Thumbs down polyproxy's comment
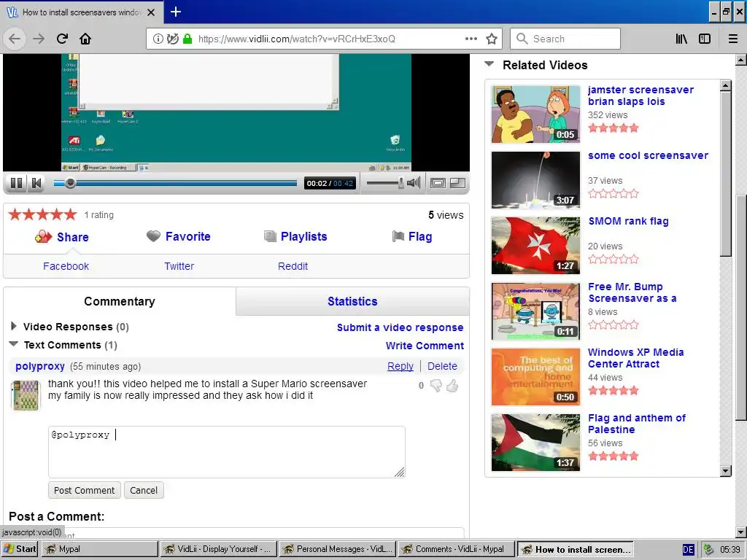This screenshot has height=560, width=747. point(436,386)
